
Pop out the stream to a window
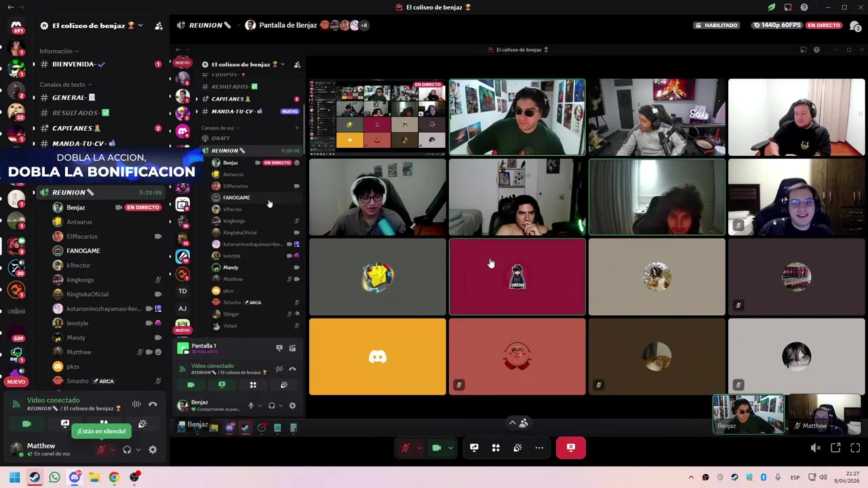pyautogui.click(x=835, y=448)
